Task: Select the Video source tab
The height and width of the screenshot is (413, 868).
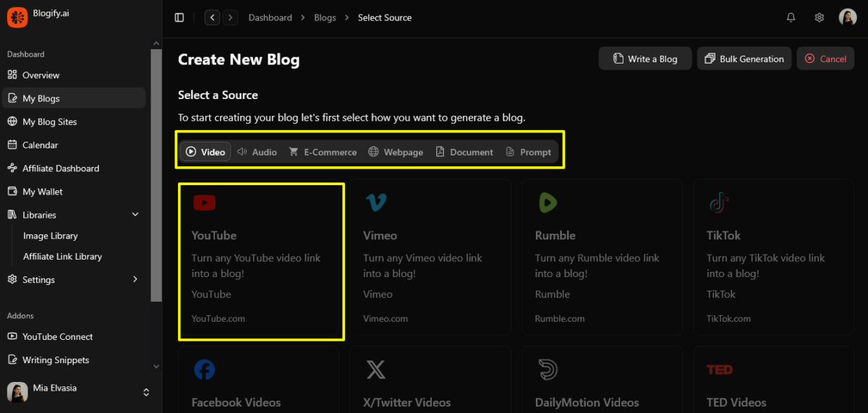Action: click(205, 152)
